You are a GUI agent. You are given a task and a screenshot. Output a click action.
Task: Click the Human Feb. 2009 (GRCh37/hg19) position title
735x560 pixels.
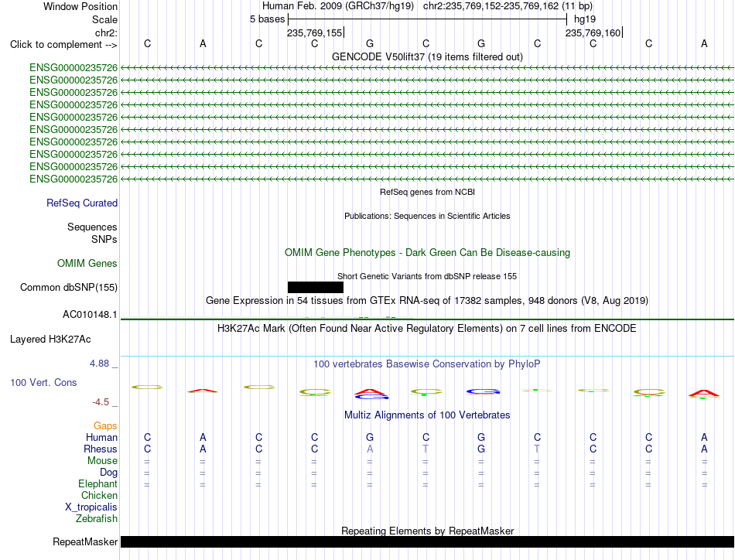[x=337, y=6]
